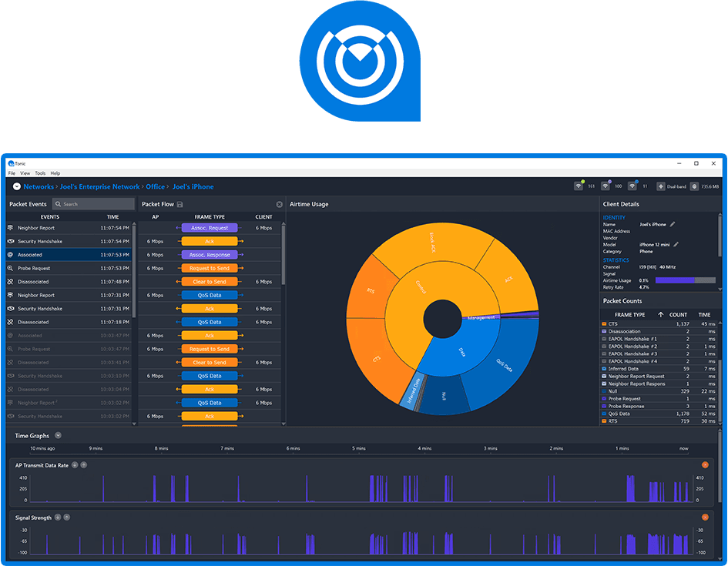Edit the client Name with the pencil icon
The height and width of the screenshot is (566, 728).
[x=673, y=224]
